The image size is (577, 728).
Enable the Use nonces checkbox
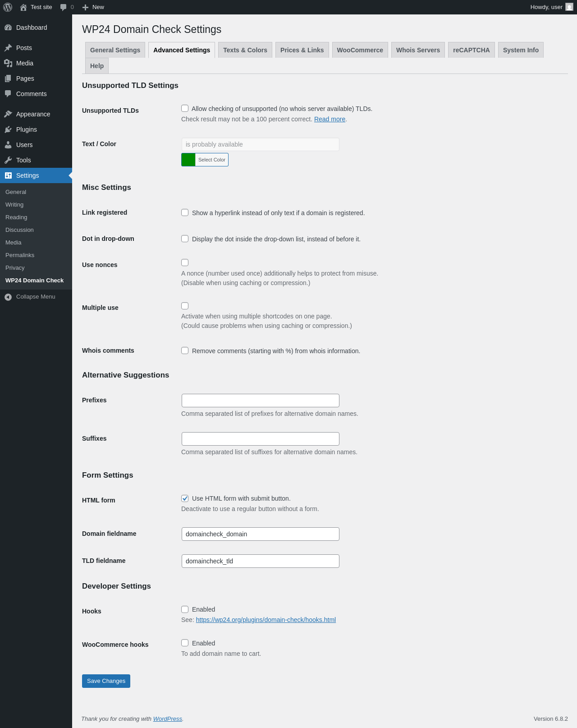[x=185, y=263]
